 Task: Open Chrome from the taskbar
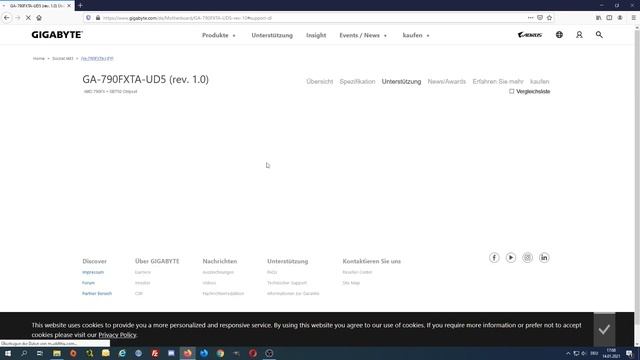[220, 353]
